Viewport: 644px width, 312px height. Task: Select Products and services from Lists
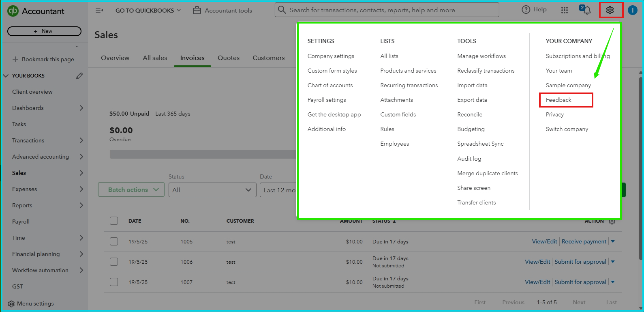[x=408, y=71]
